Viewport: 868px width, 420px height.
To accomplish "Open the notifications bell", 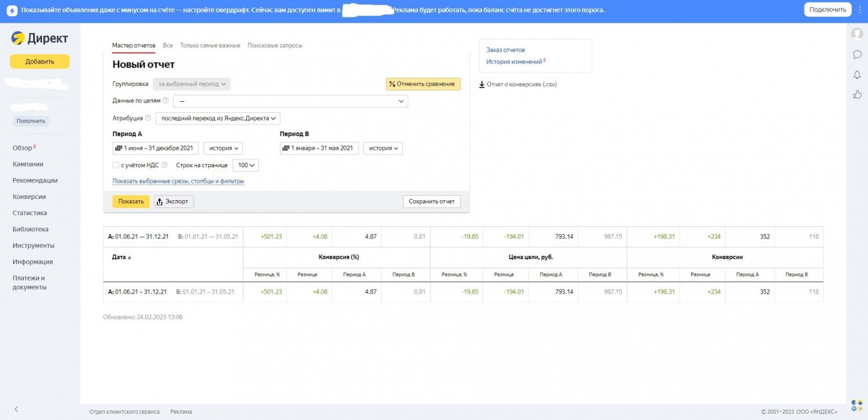I will tap(857, 75).
